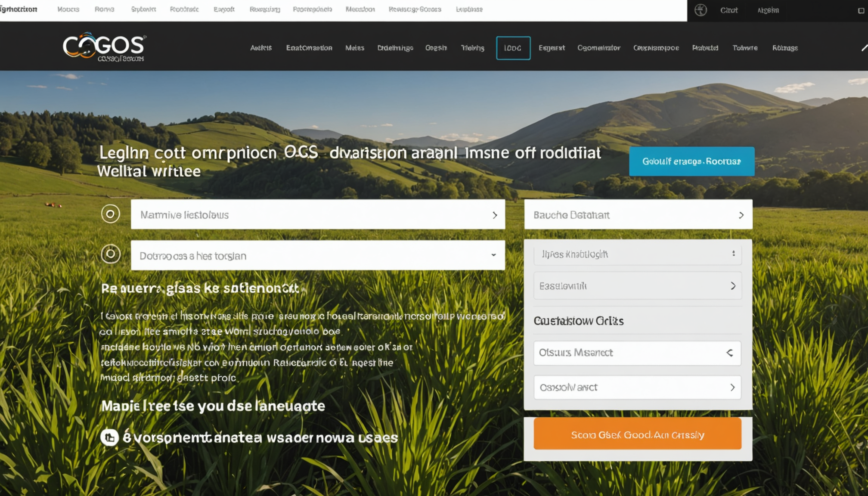Click the 'Mouers' top bar link

(x=68, y=9)
